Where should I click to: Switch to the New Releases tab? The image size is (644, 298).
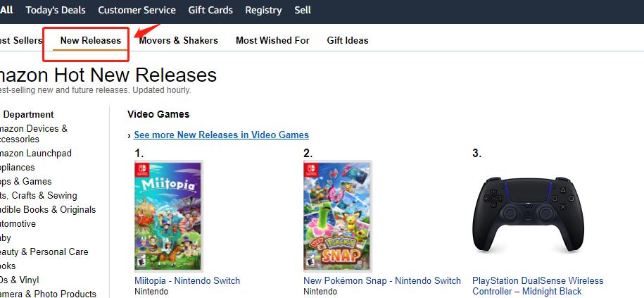pyautogui.click(x=90, y=40)
